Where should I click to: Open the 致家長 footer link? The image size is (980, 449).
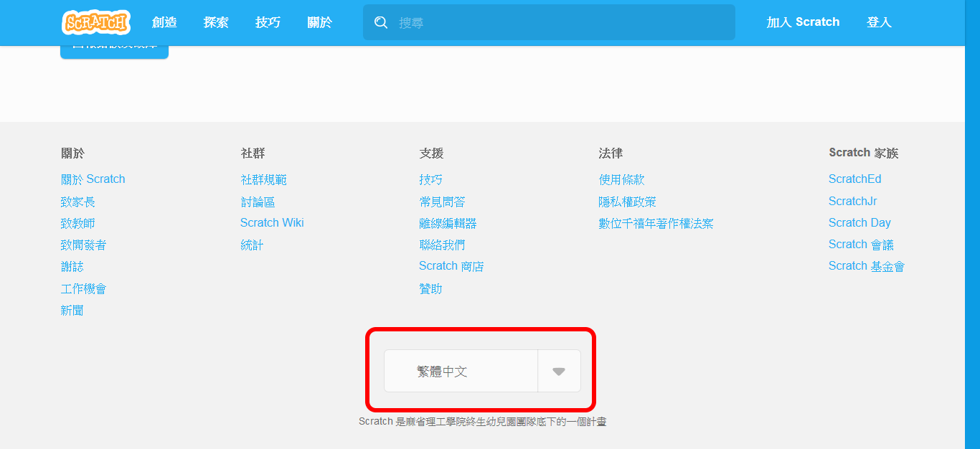click(78, 202)
